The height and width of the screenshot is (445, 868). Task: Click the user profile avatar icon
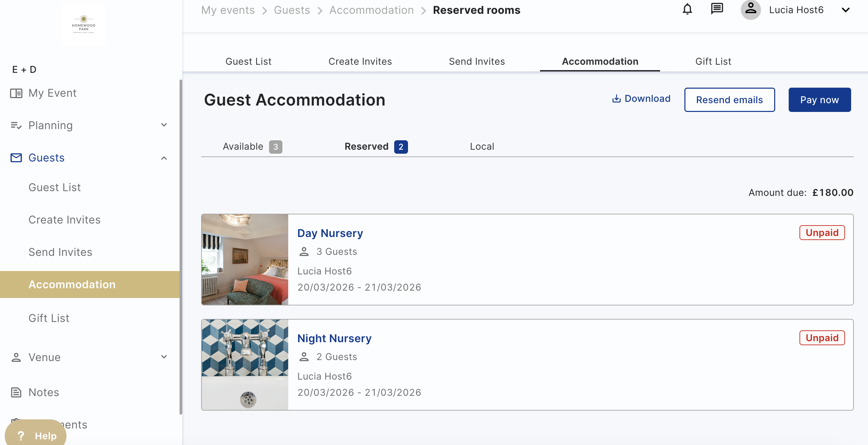pos(751,9)
